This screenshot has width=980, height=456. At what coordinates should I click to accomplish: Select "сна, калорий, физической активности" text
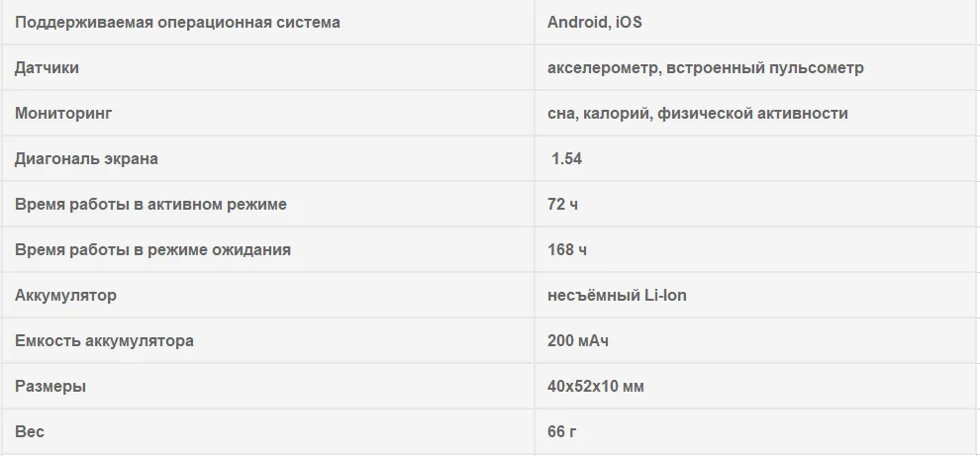pyautogui.click(x=698, y=114)
